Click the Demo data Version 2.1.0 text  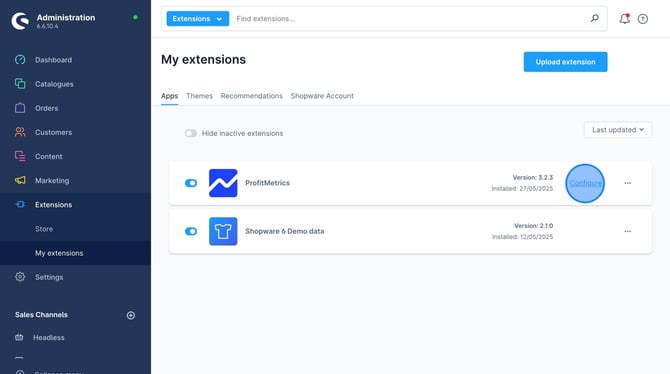click(533, 226)
